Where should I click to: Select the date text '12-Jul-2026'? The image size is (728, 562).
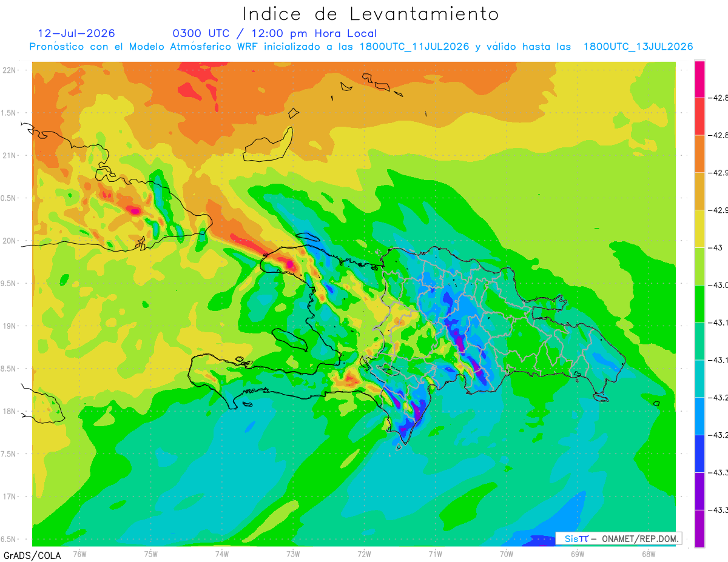click(76, 33)
